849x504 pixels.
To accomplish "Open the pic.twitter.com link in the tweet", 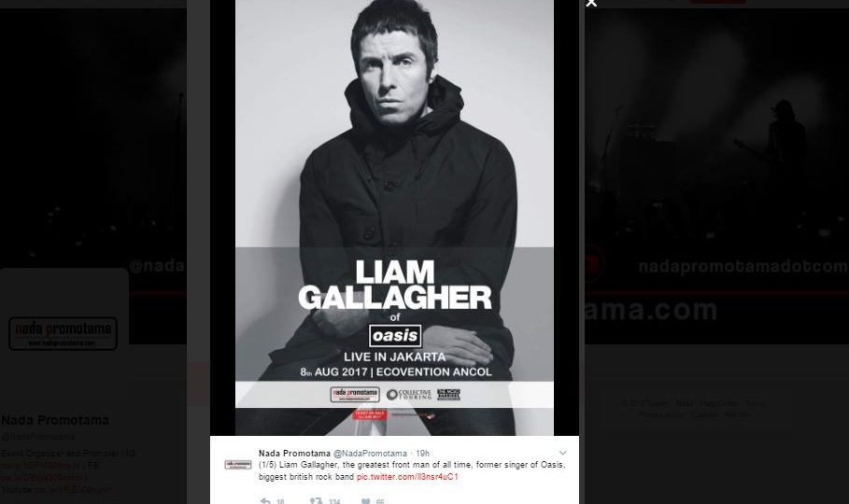I will (x=407, y=477).
